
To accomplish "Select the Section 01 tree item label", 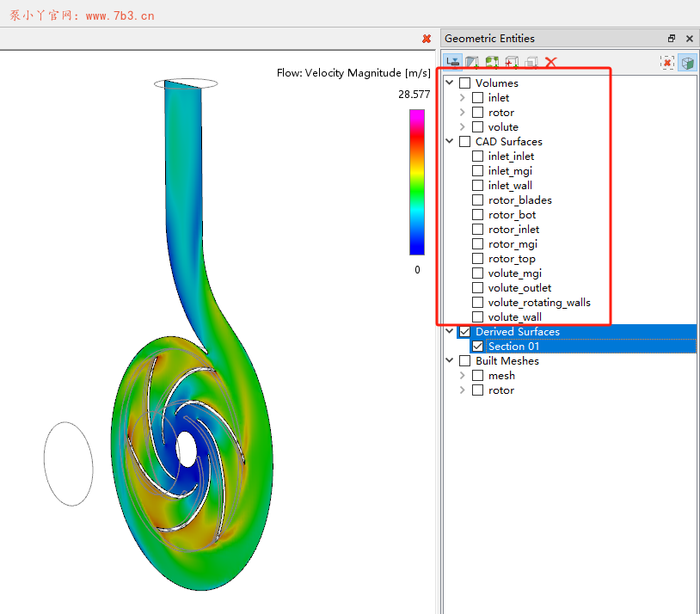I will tap(514, 347).
